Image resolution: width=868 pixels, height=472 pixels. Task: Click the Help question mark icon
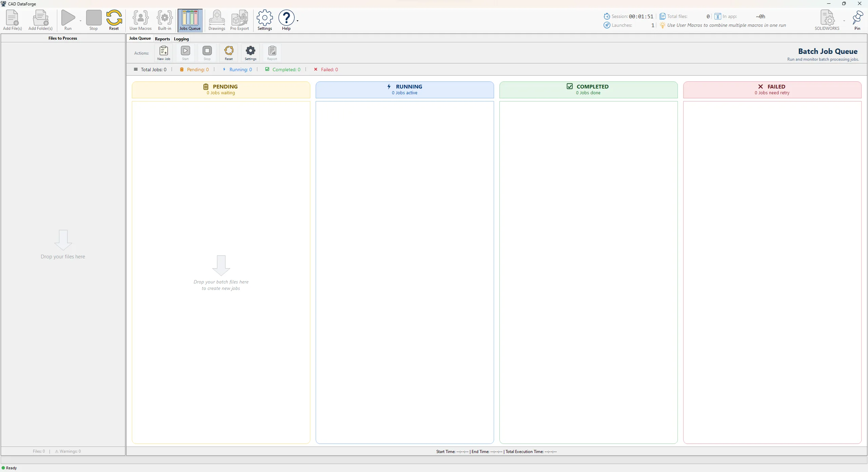[x=286, y=18]
